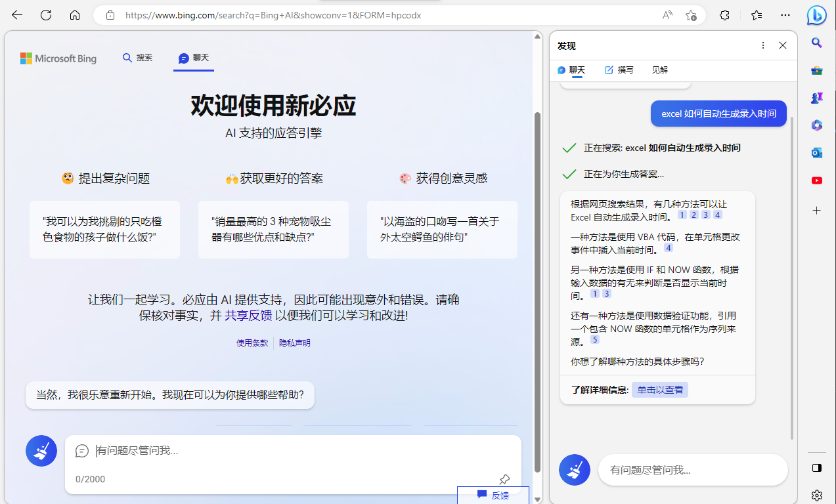836x504 pixels.
Task: Open the search icon in the right sidebar
Action: 816,43
